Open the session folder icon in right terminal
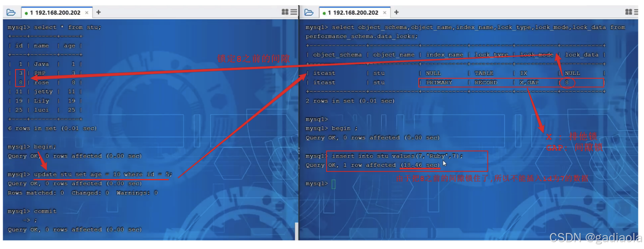644x249 pixels. 309,13
